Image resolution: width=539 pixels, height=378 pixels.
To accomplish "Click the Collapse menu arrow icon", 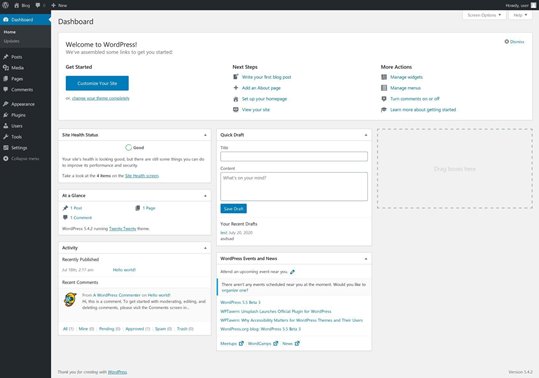I will click(6, 158).
